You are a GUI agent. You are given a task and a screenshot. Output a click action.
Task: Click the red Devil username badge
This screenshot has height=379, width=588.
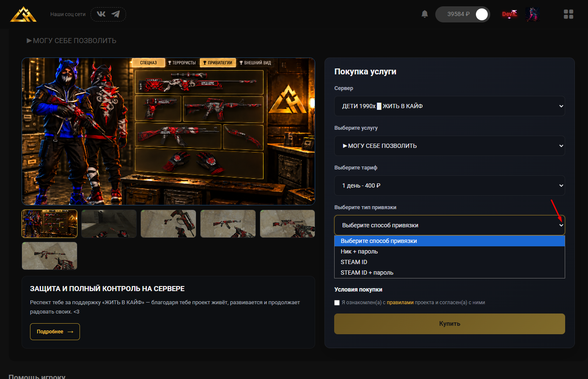point(510,14)
